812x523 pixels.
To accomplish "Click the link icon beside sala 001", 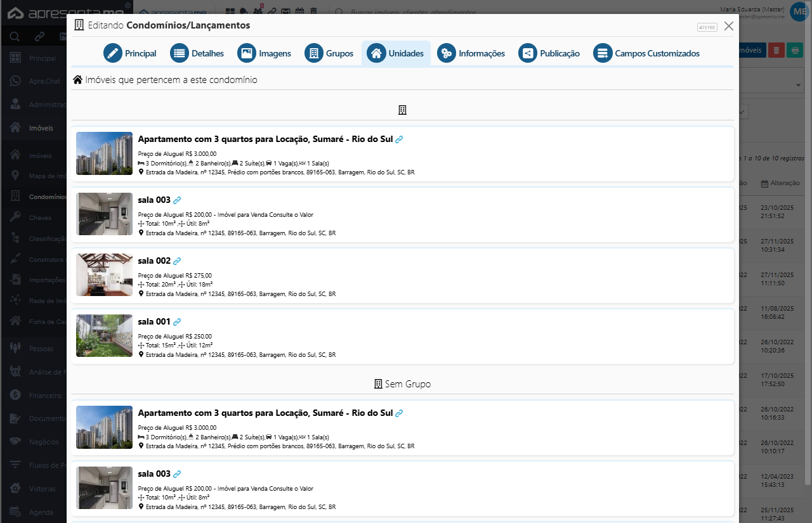I will point(177,322).
